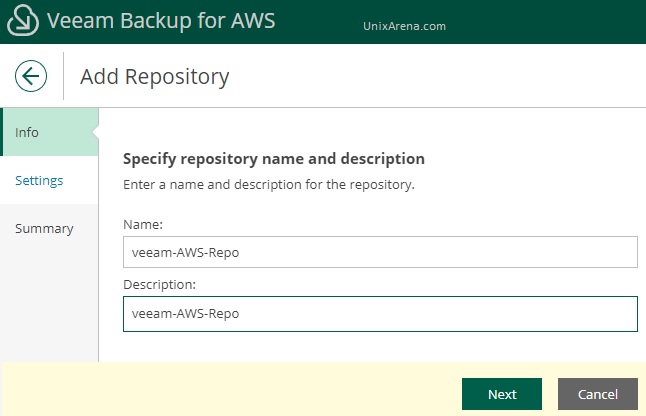Click the Veeam Backup for AWS title
The height and width of the screenshot is (416, 646).
click(x=161, y=21)
